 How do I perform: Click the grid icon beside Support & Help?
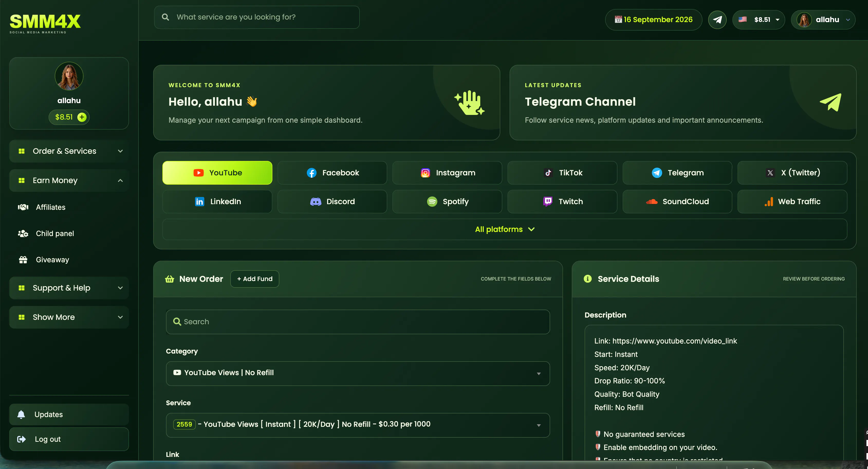coord(22,288)
